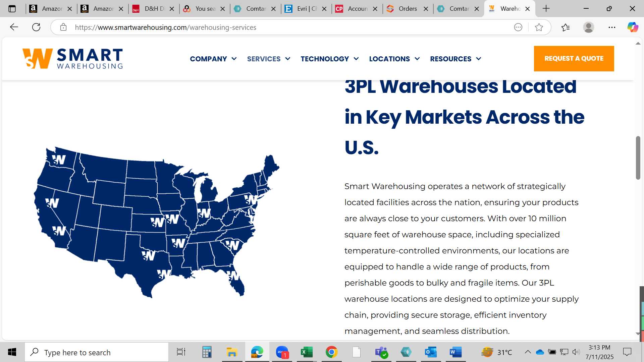Open File Explorer from the taskbar
Viewport: 644px width, 362px height.
pos(232,352)
